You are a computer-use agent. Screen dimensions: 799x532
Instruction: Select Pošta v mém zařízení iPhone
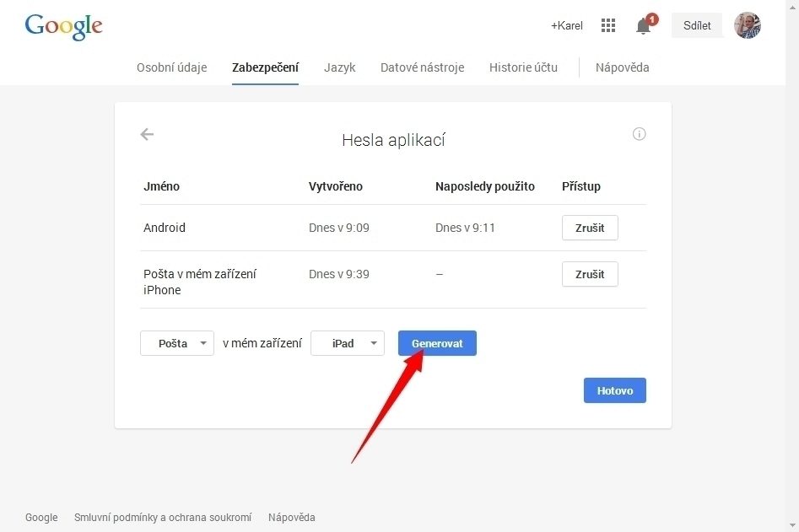[x=200, y=282]
